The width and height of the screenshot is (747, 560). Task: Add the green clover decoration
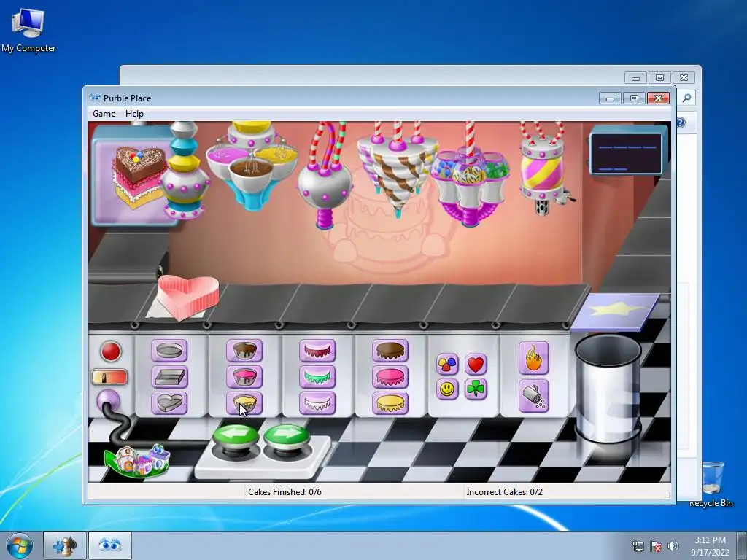(x=476, y=389)
